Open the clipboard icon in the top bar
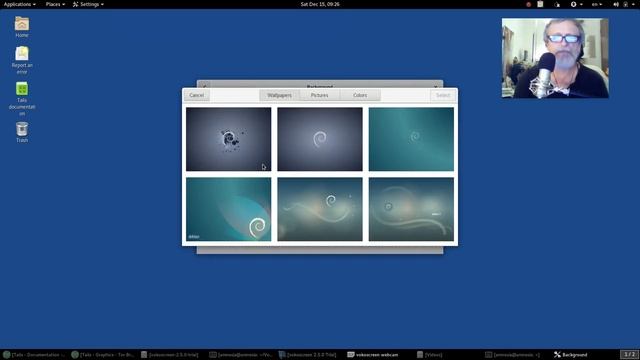This screenshot has height=360, width=640. tap(540, 4)
